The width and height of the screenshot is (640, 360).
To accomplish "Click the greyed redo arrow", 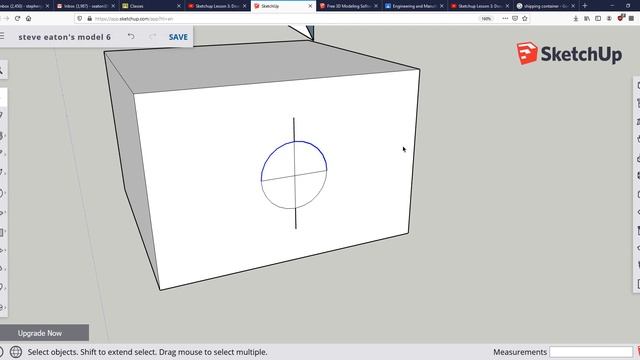I will coord(153,37).
